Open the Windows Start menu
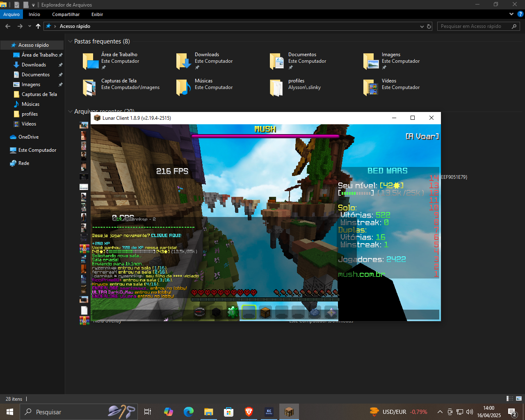Viewport: 525px width, 420px height. [10, 412]
